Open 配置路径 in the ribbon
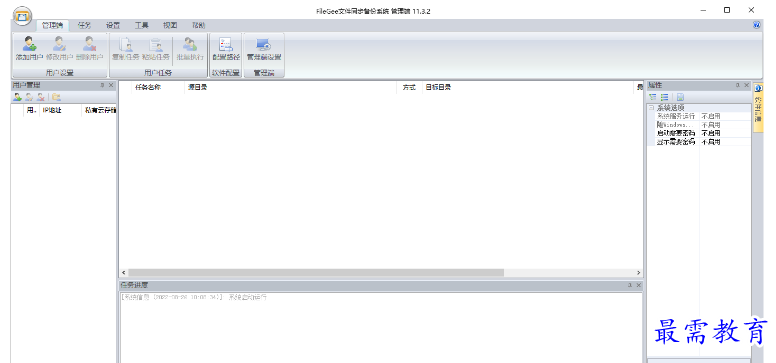Viewport: 776px width, 363px height. point(226,49)
